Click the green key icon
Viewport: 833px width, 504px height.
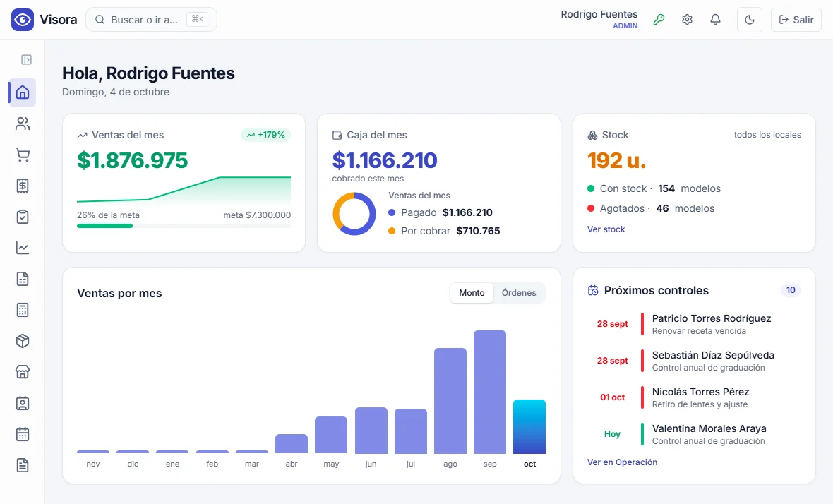pyautogui.click(x=659, y=20)
